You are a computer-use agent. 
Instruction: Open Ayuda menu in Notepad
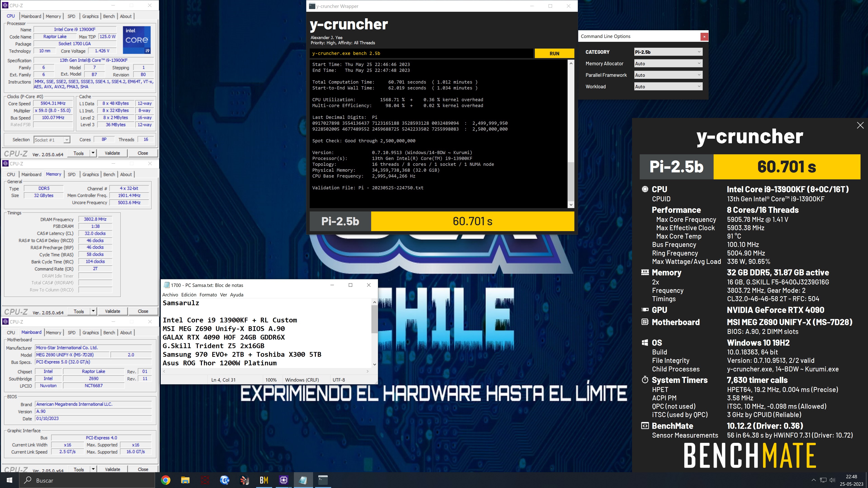point(236,295)
